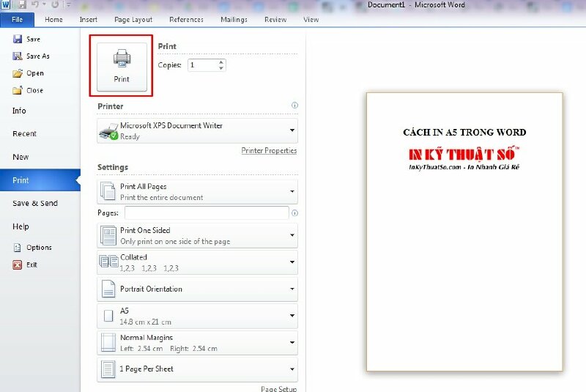Image resolution: width=586 pixels, height=392 pixels.
Task: Open the Page Setup link
Action: [x=278, y=388]
